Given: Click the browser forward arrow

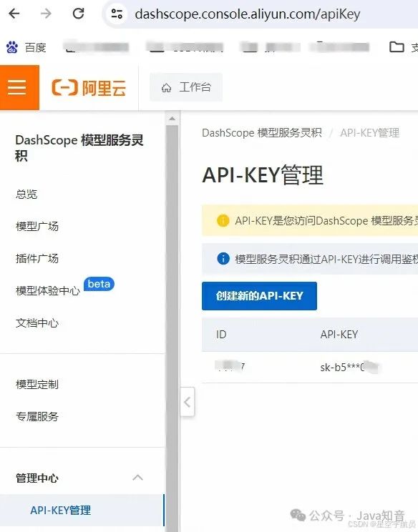Looking at the screenshot, I should point(46,14).
